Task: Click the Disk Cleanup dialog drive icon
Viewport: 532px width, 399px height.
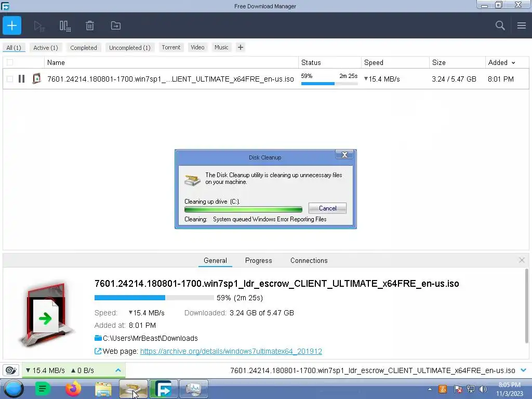Action: click(x=192, y=179)
